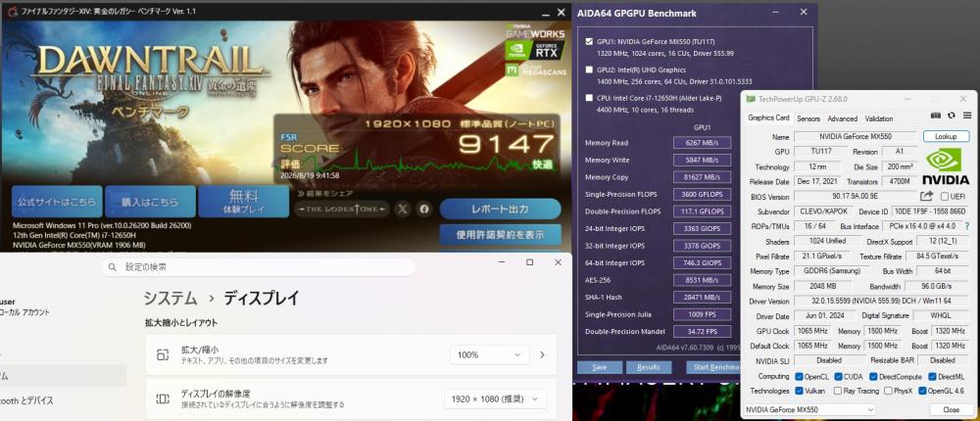This screenshot has width=980, height=421.
Task: Share result on X icon in benchmark
Action: coord(403,210)
